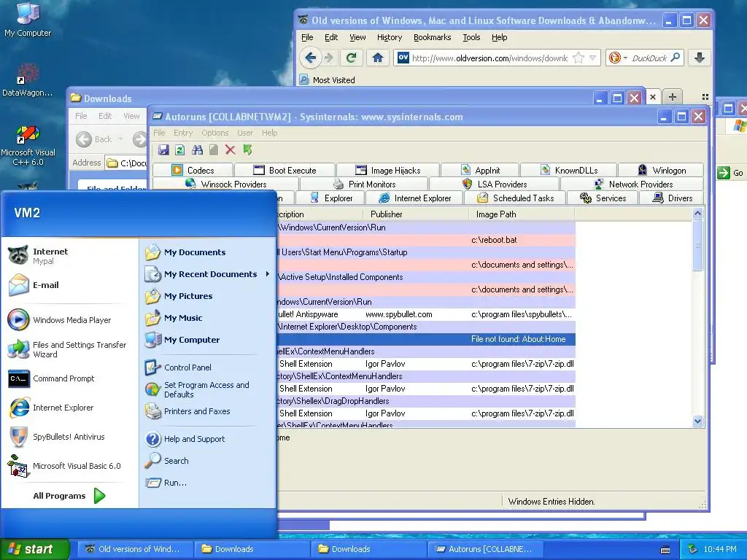Click the Refresh icon in Autoruns toolbar

(x=180, y=150)
